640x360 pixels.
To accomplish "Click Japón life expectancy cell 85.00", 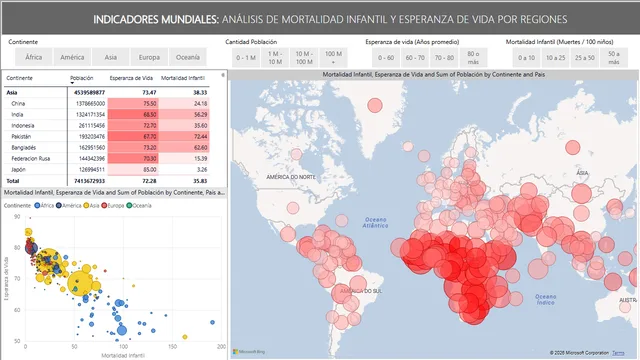I will point(133,169).
